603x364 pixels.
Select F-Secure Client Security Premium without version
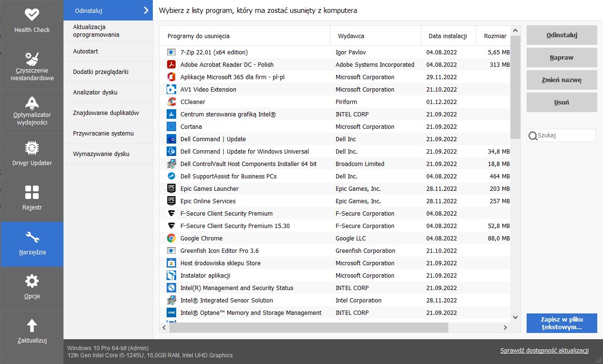point(335,213)
